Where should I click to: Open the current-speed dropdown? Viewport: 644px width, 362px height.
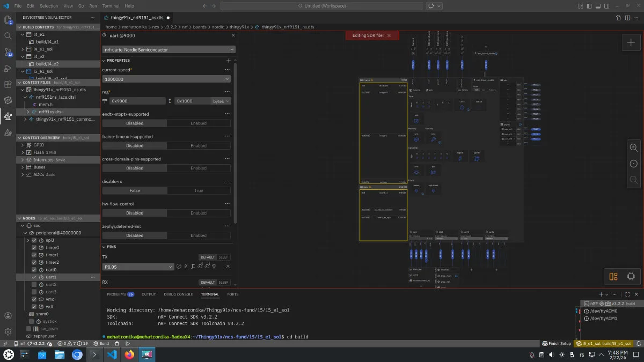[x=166, y=79]
